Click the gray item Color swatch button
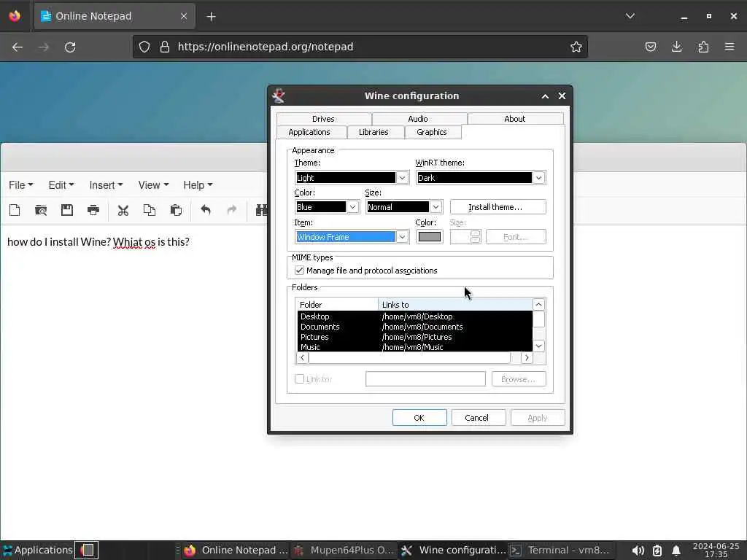This screenshot has height=560, width=747. (429, 237)
